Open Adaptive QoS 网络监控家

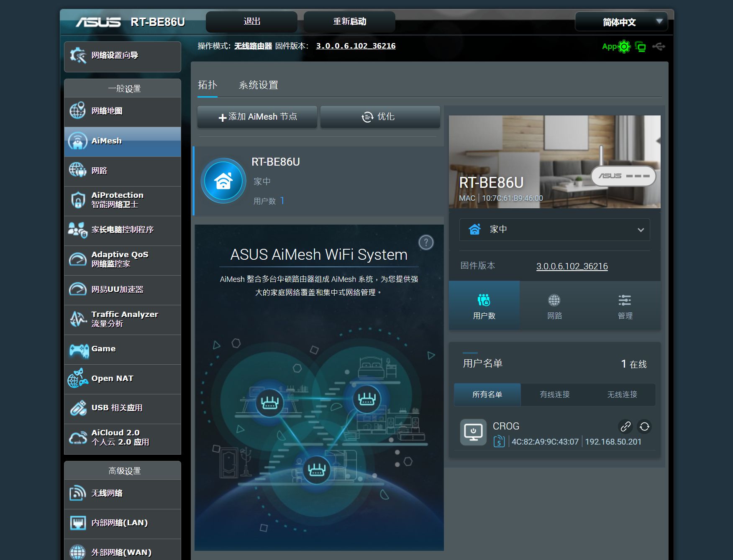coord(123,260)
